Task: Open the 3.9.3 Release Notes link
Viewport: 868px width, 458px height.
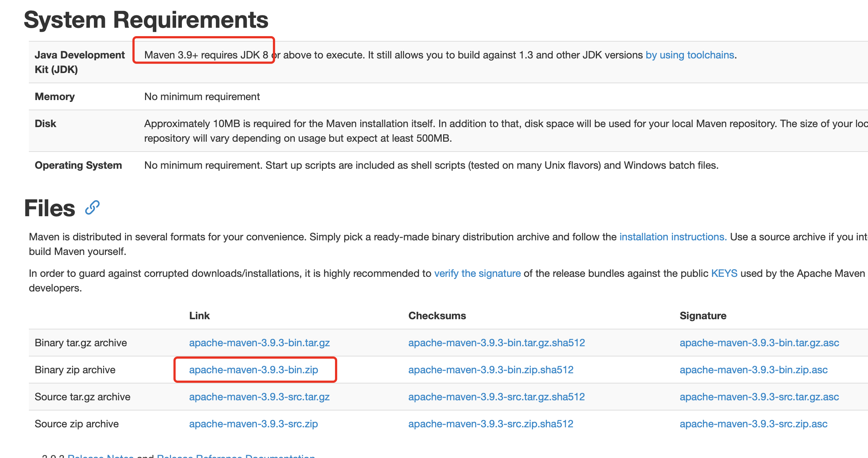Action: [x=100, y=455]
